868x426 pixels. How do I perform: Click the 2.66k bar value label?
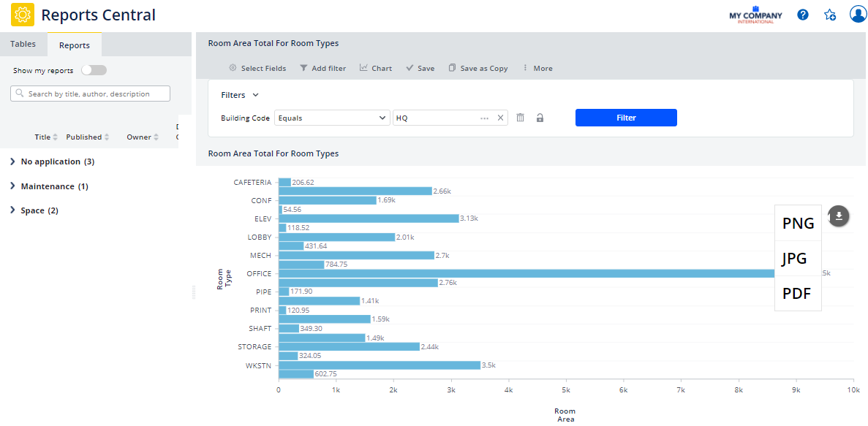[442, 191]
